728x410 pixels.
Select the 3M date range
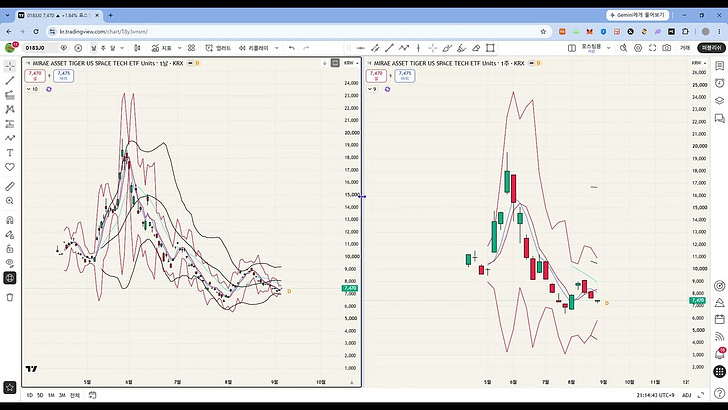tap(62, 395)
